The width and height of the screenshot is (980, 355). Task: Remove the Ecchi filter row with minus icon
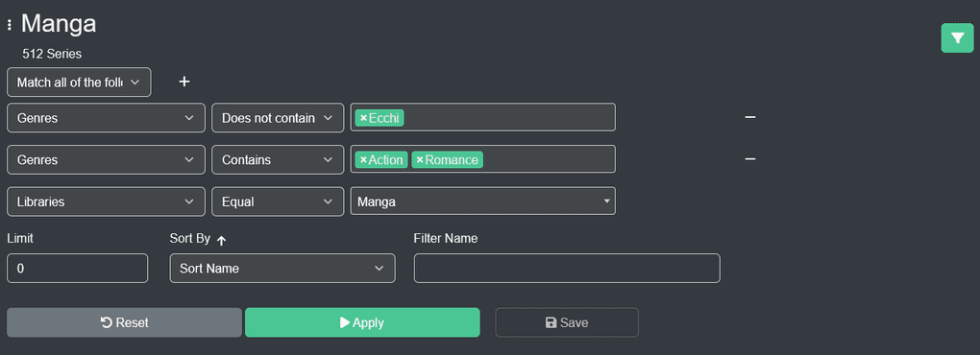click(750, 117)
